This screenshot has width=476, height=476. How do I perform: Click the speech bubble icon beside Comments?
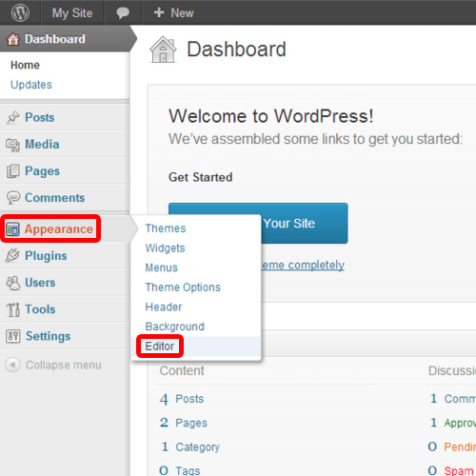[13, 198]
